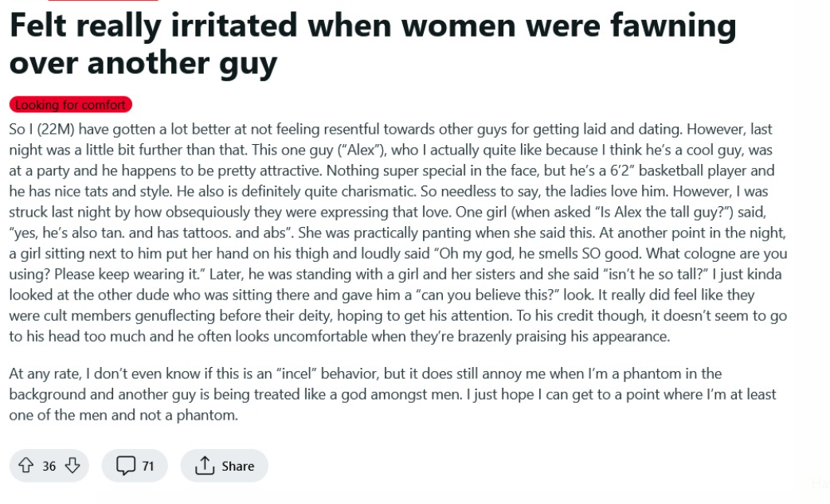Screen dimensions: 830x504
Task: Click the words "basketball player" in the post
Action: (x=681, y=170)
